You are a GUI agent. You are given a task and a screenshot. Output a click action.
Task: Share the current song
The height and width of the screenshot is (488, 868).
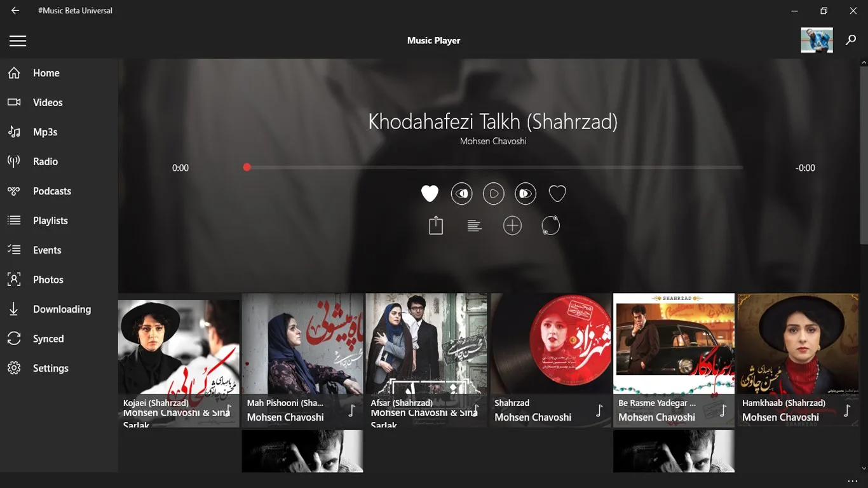436,226
